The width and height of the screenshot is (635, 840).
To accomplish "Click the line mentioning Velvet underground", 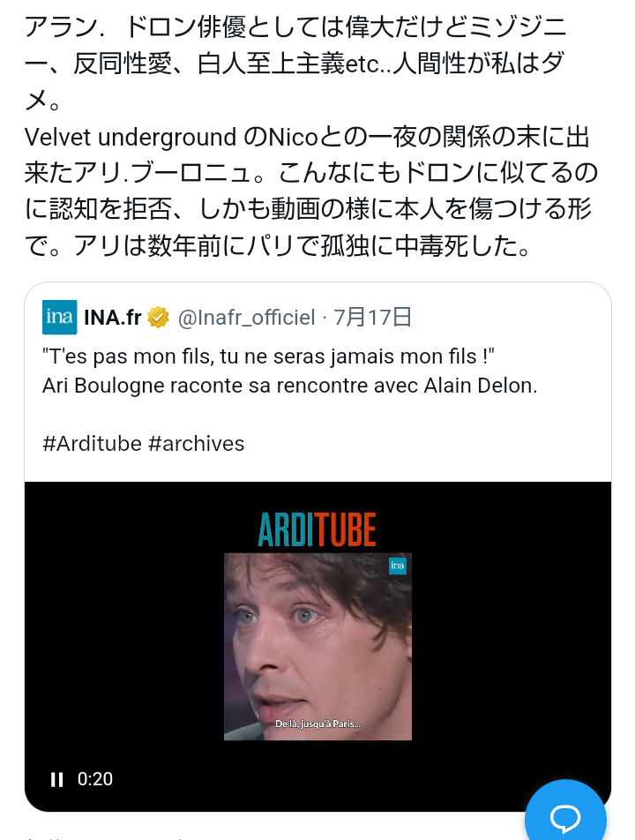I will [306, 137].
